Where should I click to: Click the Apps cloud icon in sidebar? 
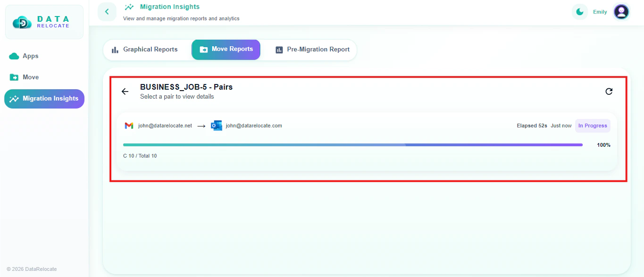pos(14,56)
